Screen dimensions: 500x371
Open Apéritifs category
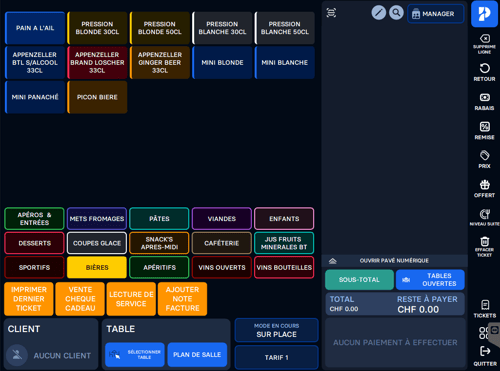click(x=159, y=267)
